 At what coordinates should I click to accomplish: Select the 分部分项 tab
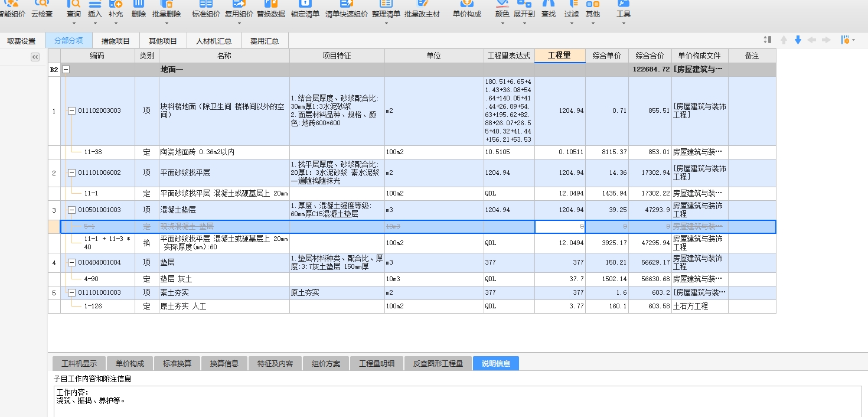coord(68,41)
